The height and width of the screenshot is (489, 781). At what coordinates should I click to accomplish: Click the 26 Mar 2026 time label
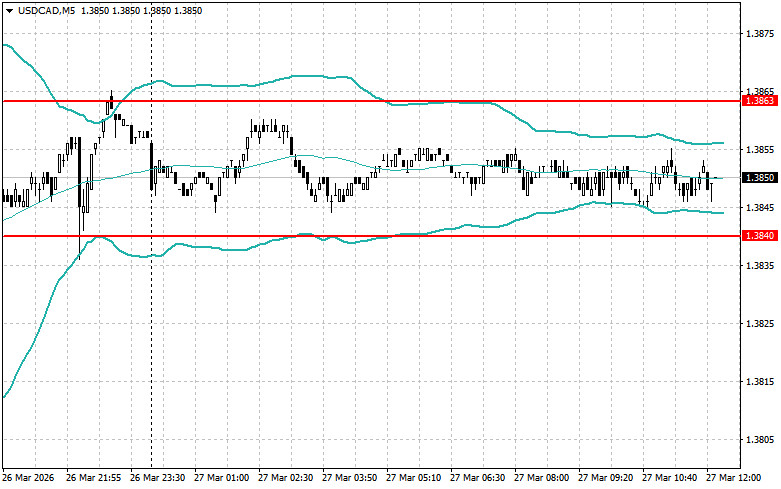(28, 478)
